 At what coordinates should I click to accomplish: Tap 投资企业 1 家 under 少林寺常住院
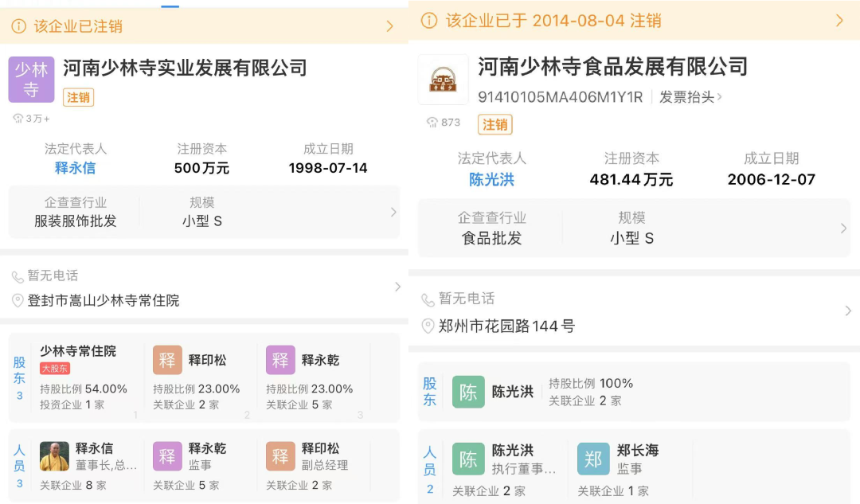[x=72, y=404]
